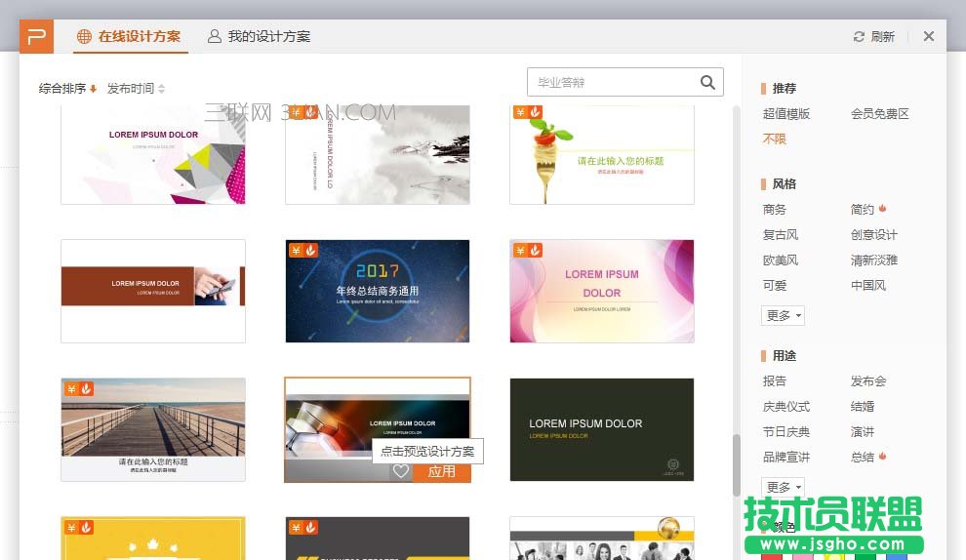Open the dark gray business report template

click(378, 539)
